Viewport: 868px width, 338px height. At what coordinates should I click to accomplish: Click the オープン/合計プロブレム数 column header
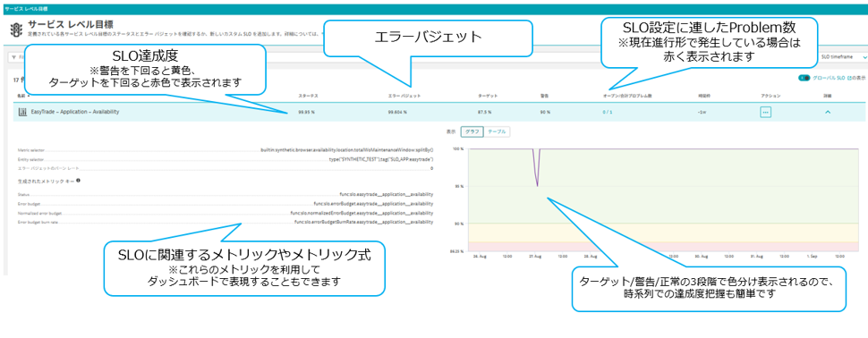(x=626, y=96)
